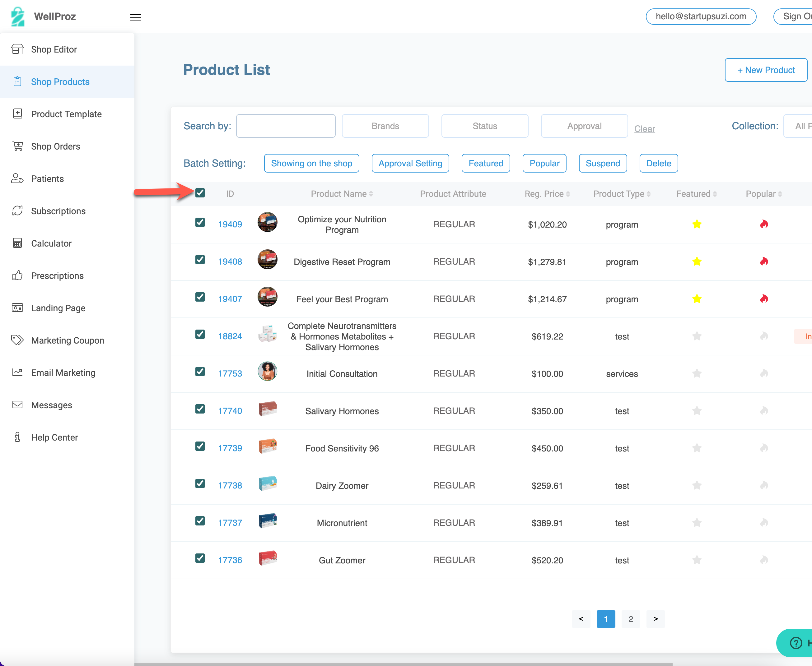Uncheck the select-all header checkbox
The height and width of the screenshot is (666, 812).
[200, 193]
